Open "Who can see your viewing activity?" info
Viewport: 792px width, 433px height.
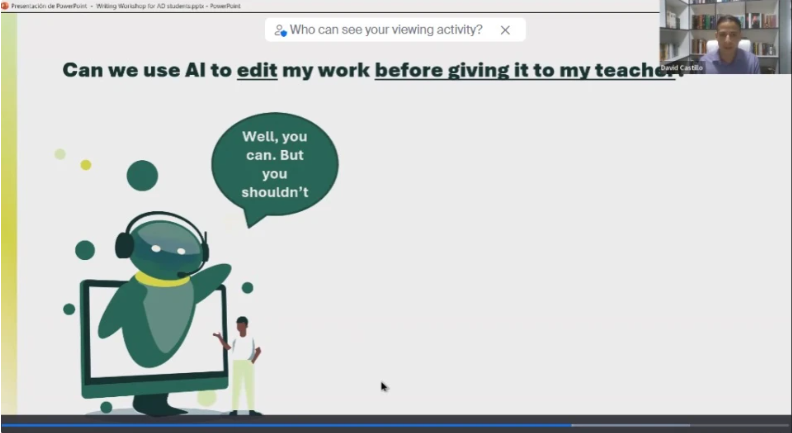(x=386, y=30)
